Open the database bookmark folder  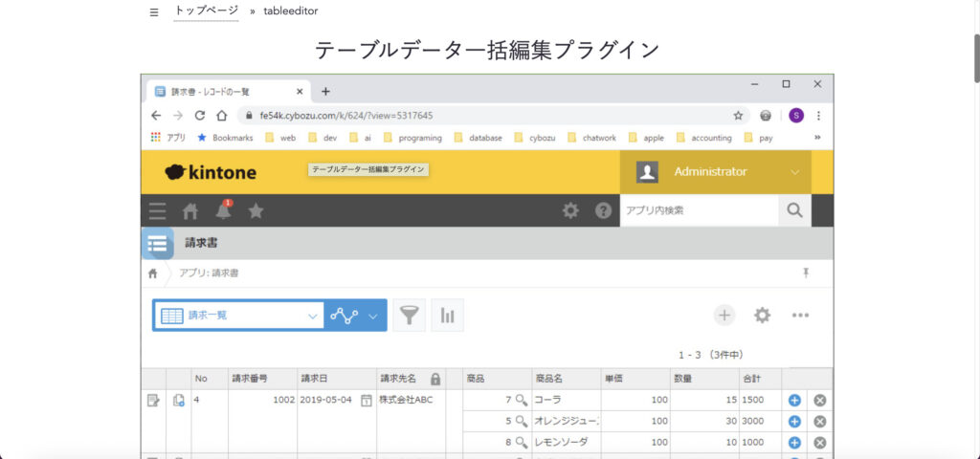pos(478,138)
